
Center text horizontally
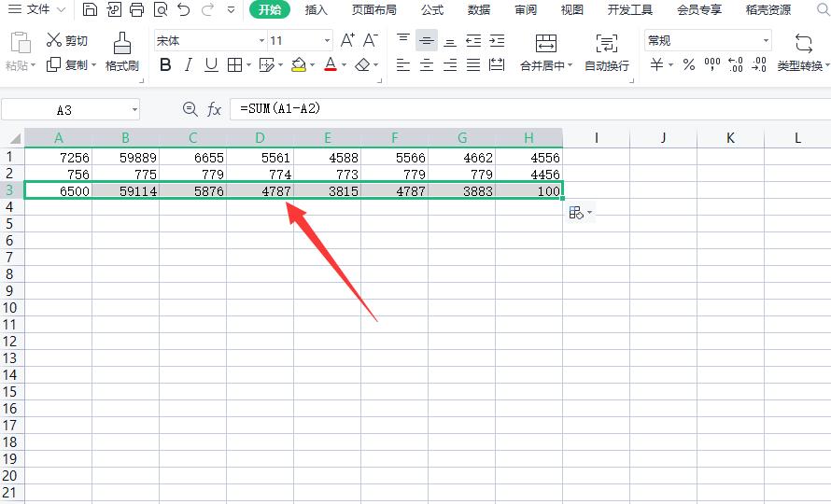(427, 64)
